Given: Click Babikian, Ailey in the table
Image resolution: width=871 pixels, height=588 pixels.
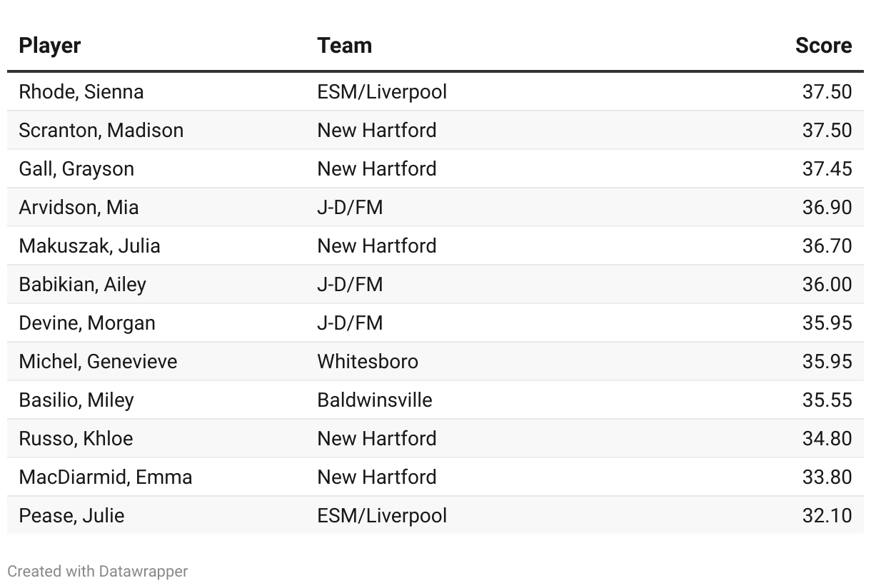Looking at the screenshot, I should [x=82, y=285].
